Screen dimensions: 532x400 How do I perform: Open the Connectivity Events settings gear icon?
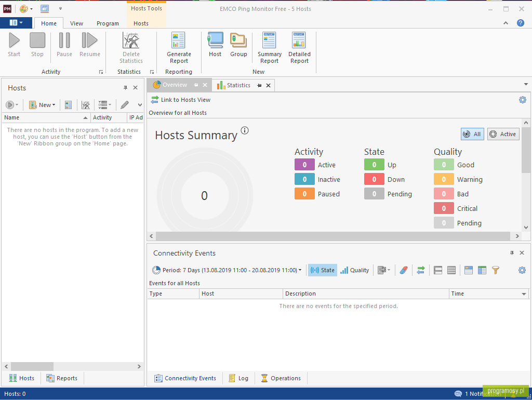pyautogui.click(x=522, y=270)
